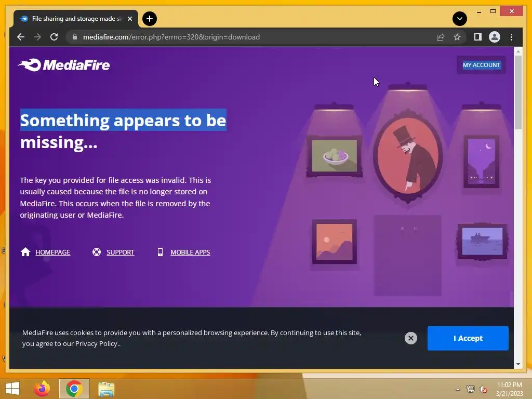The height and width of the screenshot is (399, 532).
Task: Go back using the browser back arrow
Action: pos(21,37)
